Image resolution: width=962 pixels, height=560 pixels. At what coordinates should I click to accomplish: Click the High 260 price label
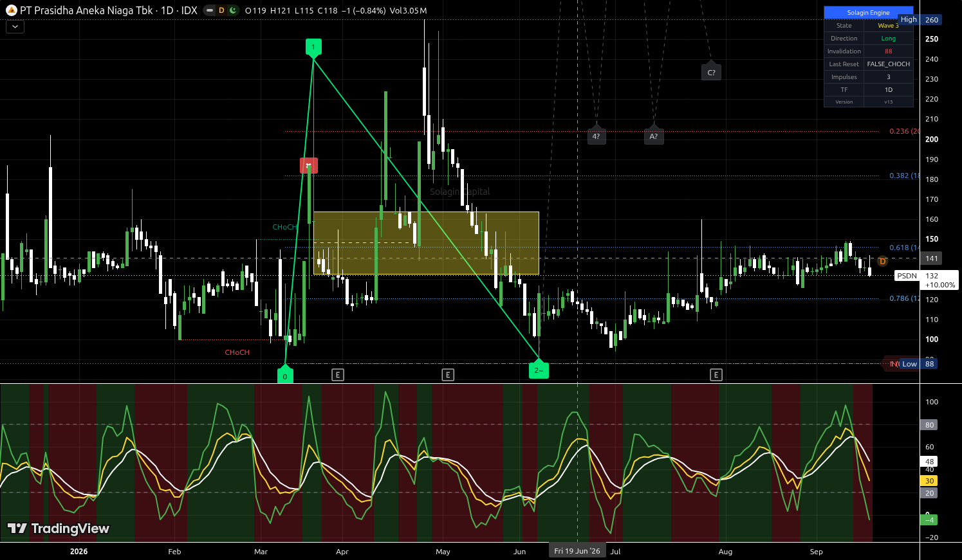[919, 20]
